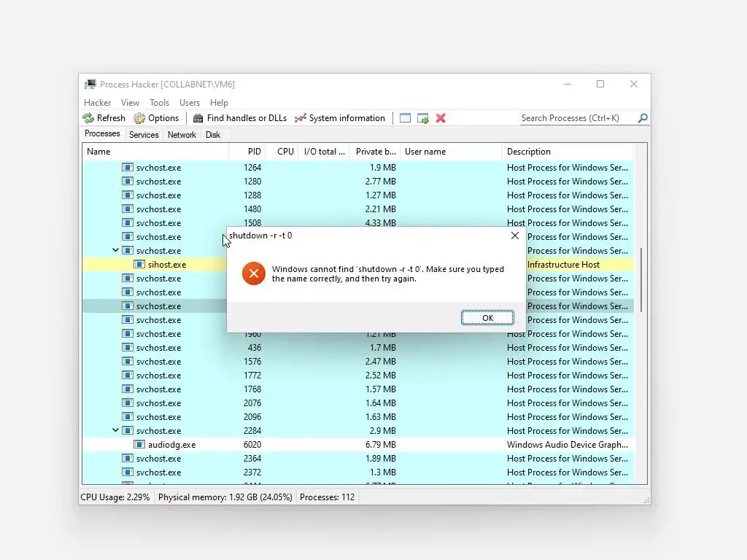
Task: Click the 6.79 MB private bytes value
Action: 380,444
